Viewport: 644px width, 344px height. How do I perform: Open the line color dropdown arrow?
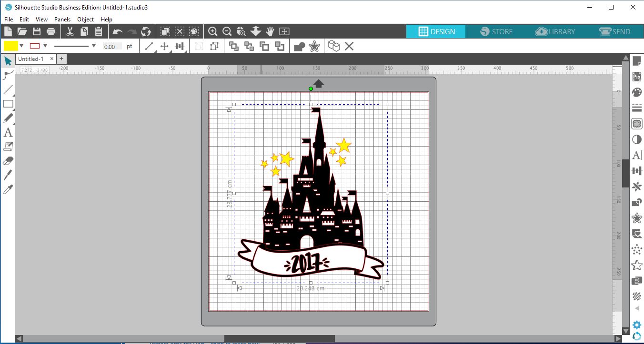pyautogui.click(x=45, y=46)
